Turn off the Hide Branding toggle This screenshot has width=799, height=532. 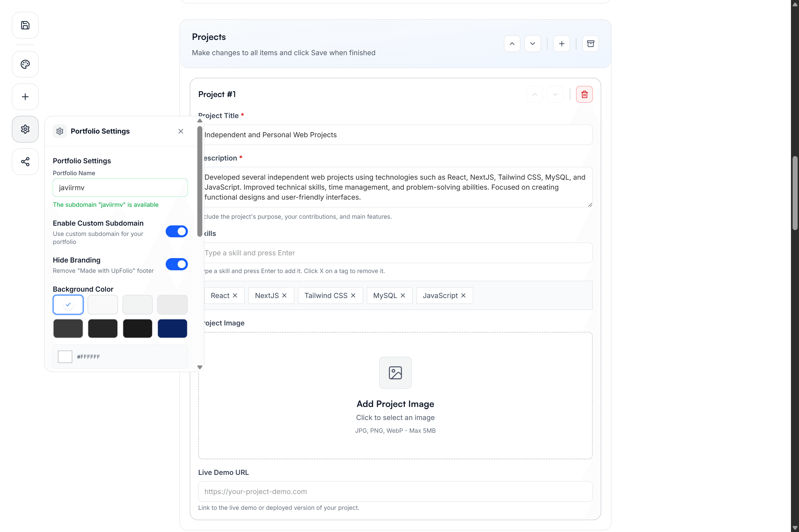tap(176, 264)
